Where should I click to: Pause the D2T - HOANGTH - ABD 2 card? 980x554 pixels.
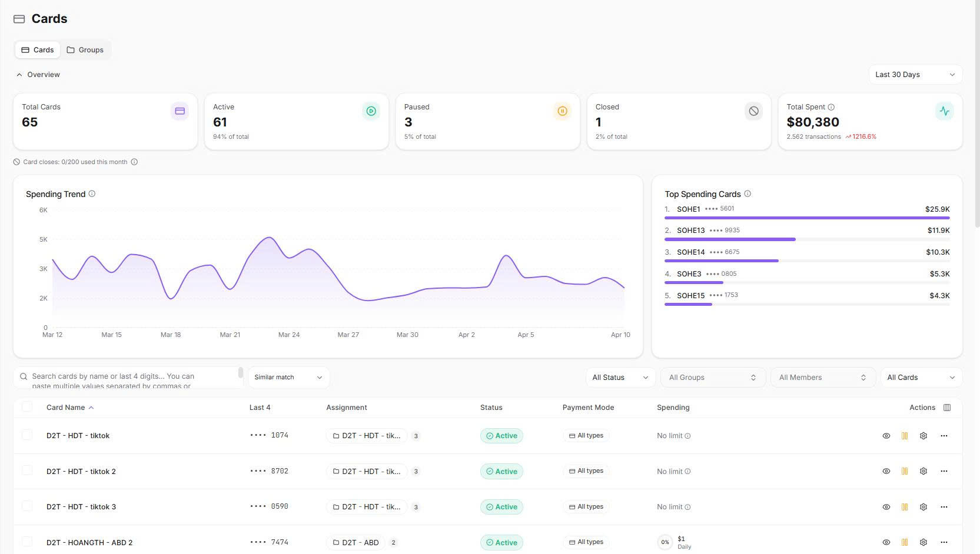tap(905, 542)
